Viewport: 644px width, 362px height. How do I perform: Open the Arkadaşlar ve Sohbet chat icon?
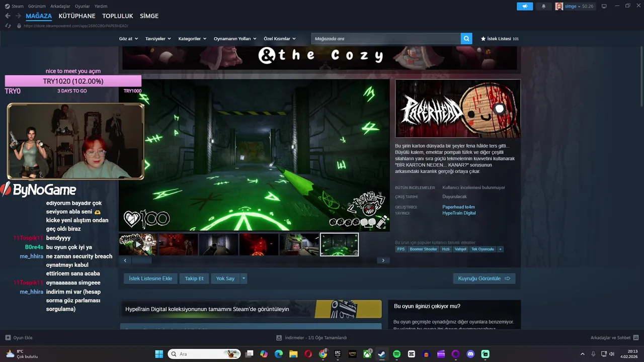(x=636, y=338)
